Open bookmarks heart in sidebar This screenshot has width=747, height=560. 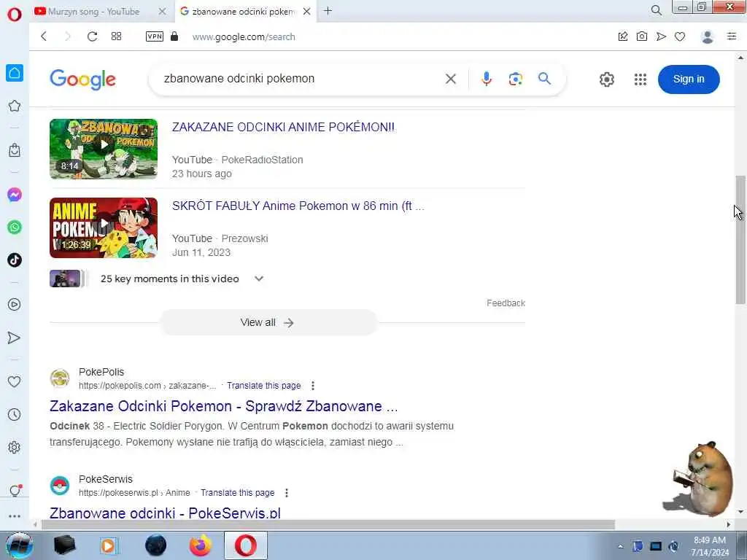15,381
